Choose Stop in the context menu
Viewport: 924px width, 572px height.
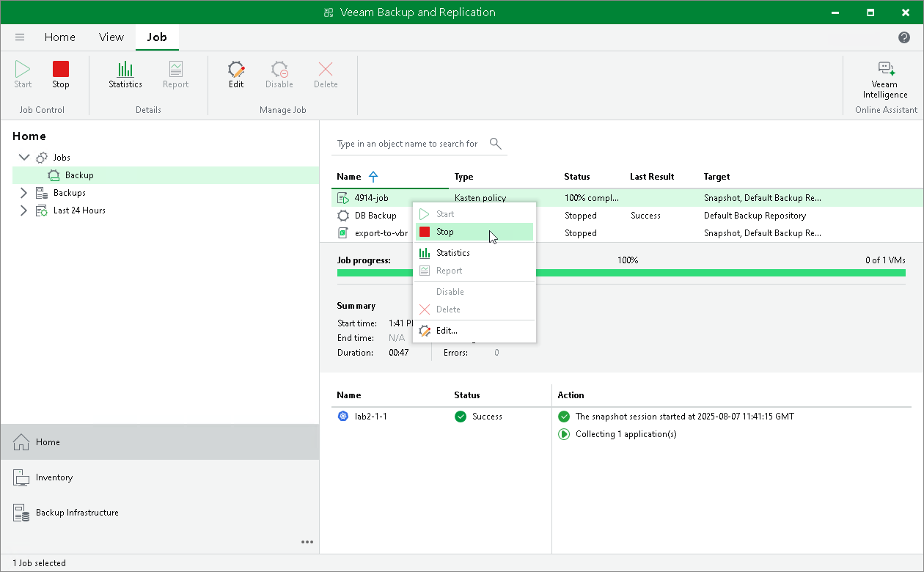(x=474, y=232)
